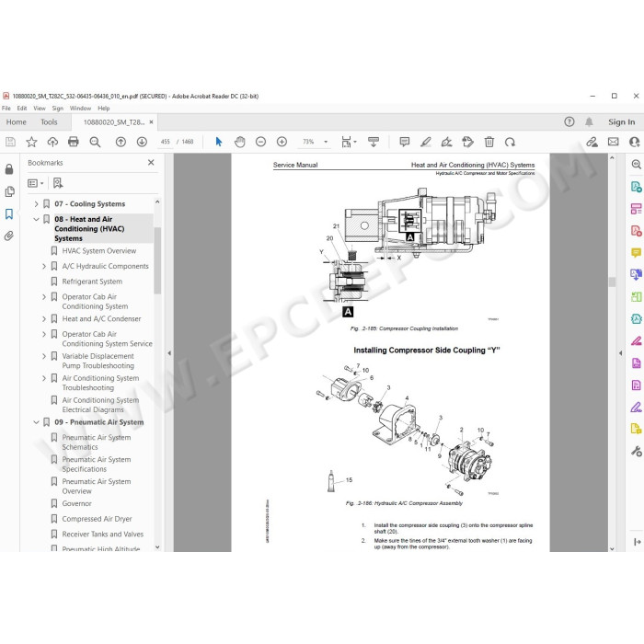Open notifications bell icon
Screen dimensions: 644x644
589,121
